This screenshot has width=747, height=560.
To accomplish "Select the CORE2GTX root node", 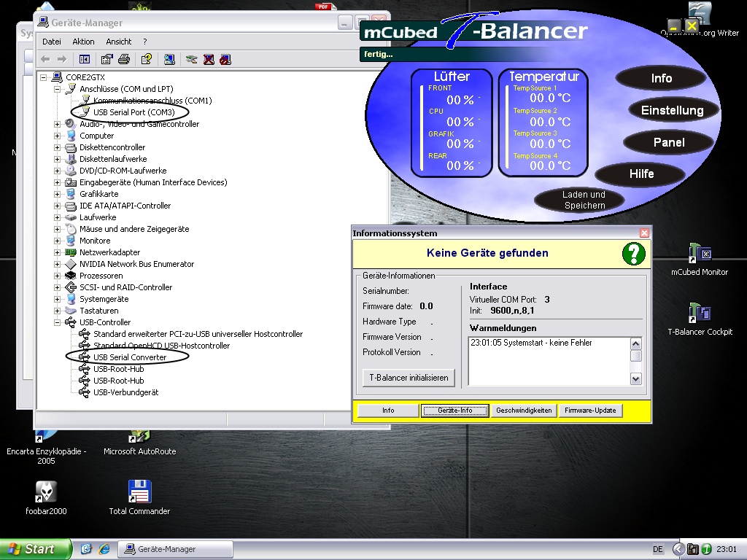I will 85,77.
